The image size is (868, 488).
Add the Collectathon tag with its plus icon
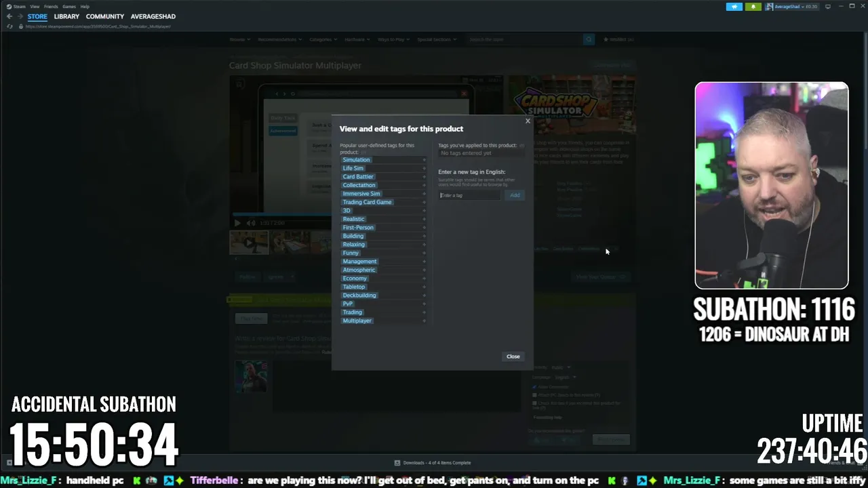pos(425,185)
